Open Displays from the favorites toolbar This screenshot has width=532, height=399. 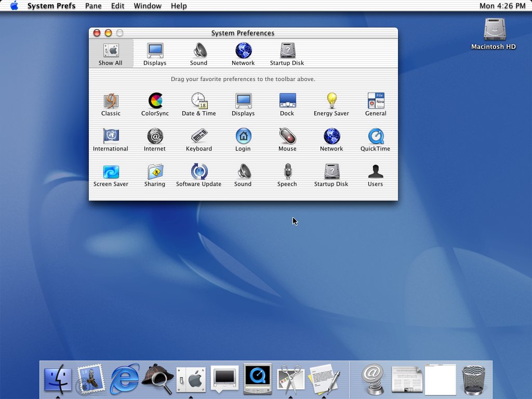155,54
